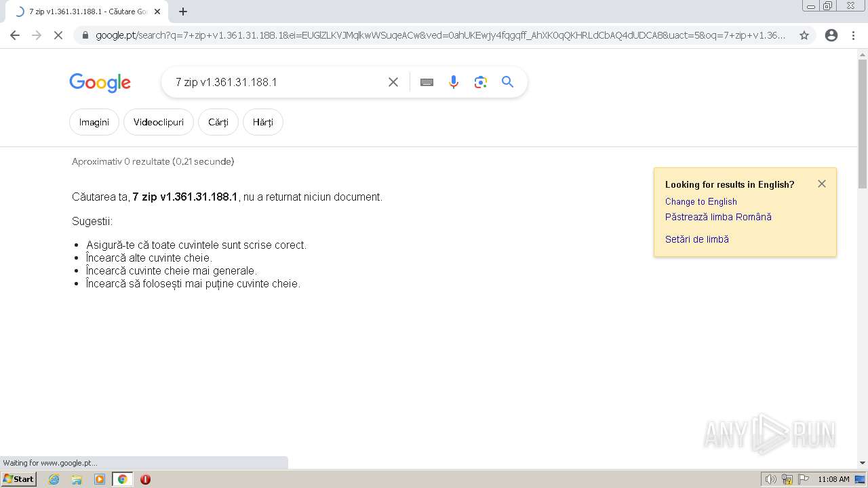The height and width of the screenshot is (488, 868).
Task: Click the Sugestii: label
Action: (x=92, y=221)
